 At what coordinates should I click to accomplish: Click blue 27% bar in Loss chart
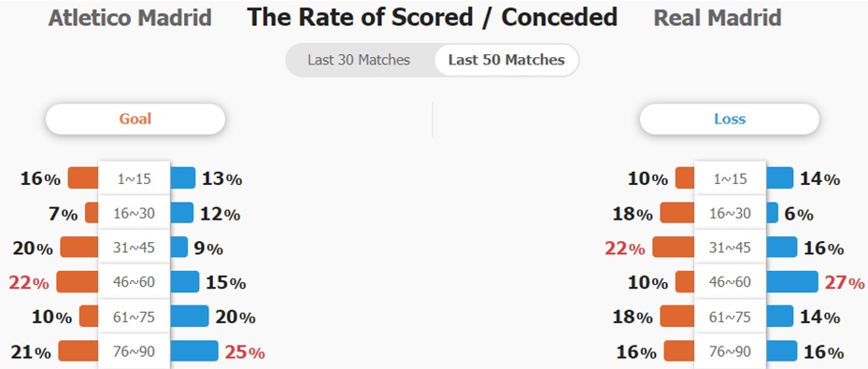[791, 281]
